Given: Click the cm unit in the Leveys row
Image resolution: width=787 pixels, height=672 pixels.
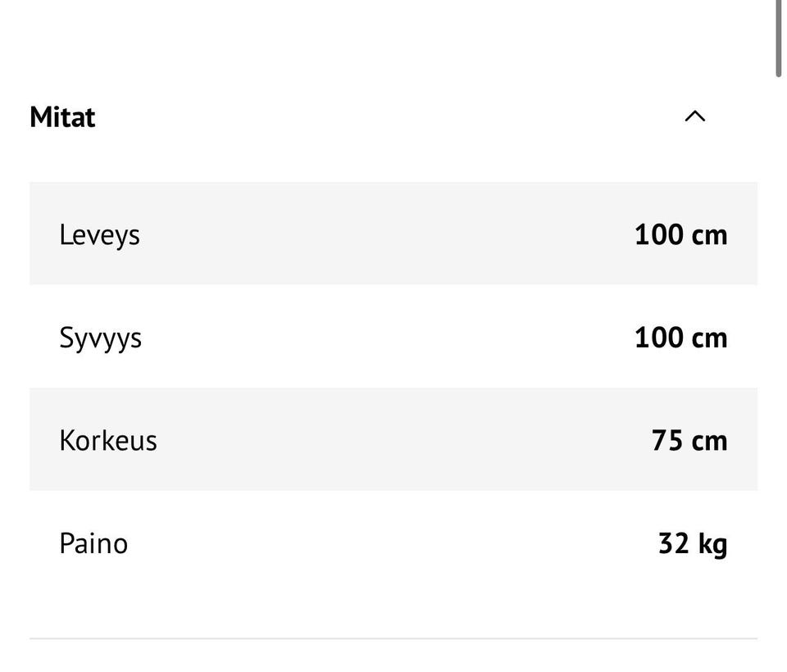Looking at the screenshot, I should coord(709,235).
